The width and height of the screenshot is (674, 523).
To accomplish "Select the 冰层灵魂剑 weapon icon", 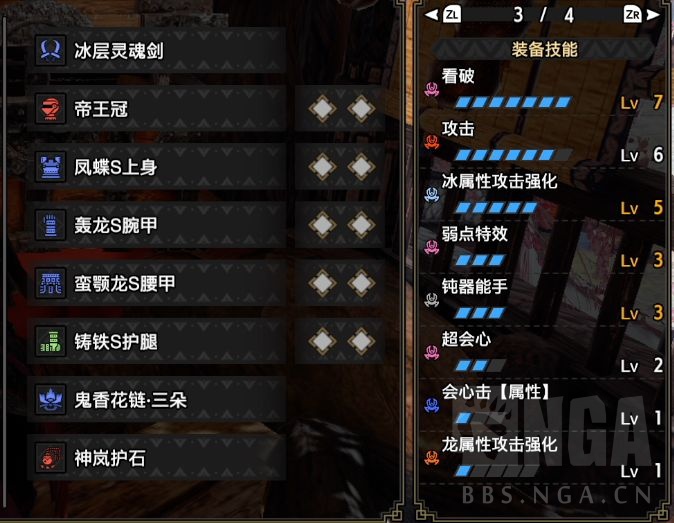I will pos(51,50).
